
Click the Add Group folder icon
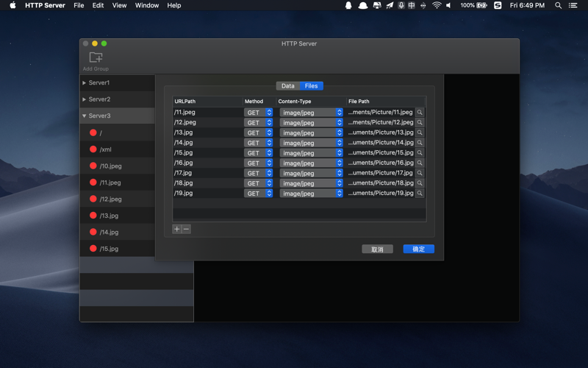point(96,57)
